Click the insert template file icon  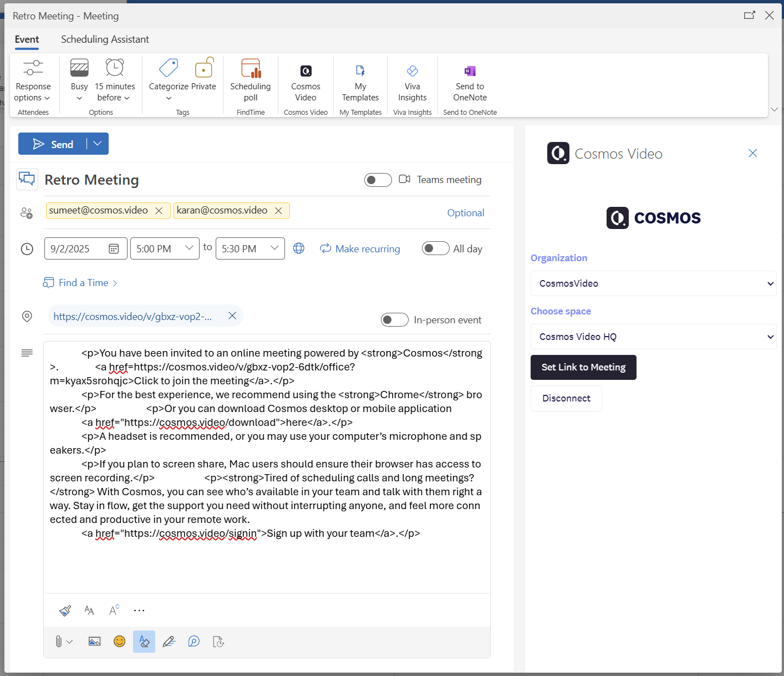click(218, 642)
